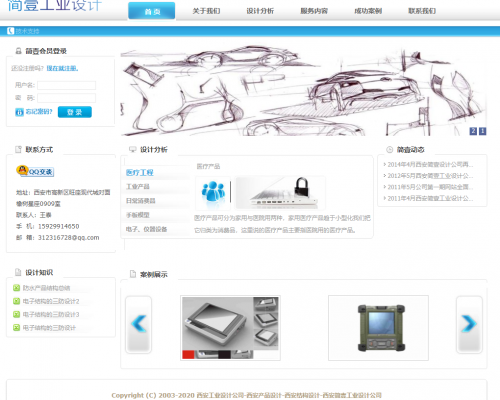Select the third design category item
The width and height of the screenshot is (500, 400).
tap(141, 201)
